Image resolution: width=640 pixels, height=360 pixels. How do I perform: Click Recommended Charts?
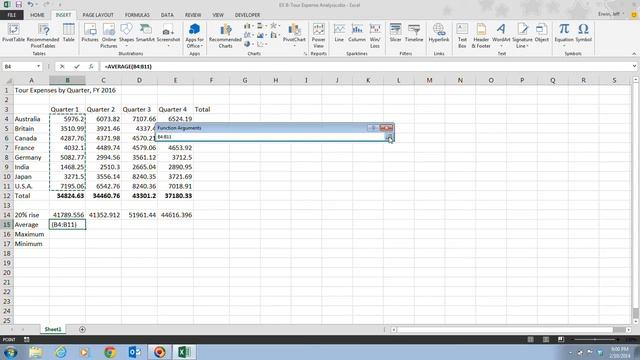(x=225, y=36)
